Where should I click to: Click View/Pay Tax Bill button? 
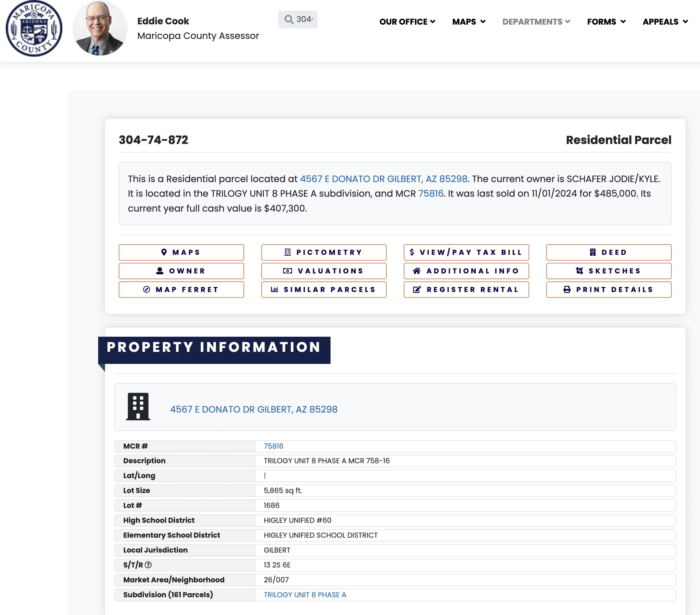coord(466,252)
